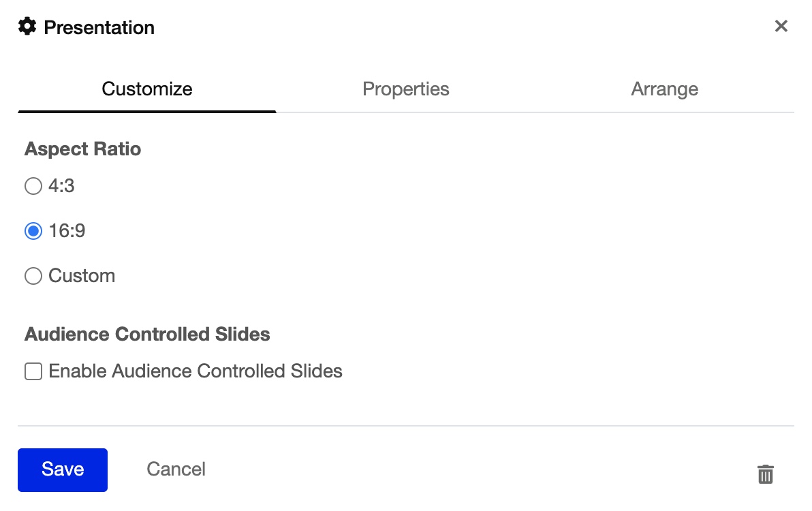Save the presentation settings

pyautogui.click(x=63, y=469)
